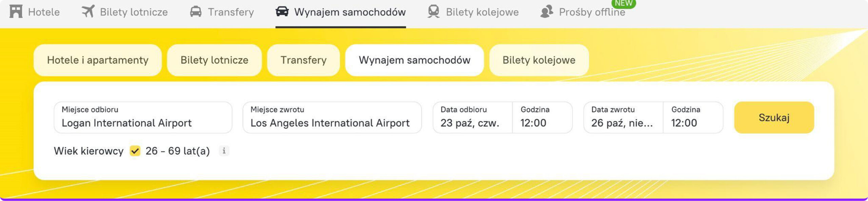
Task: Uncheck the 26 - 69 driver age checkbox
Action: click(x=135, y=151)
